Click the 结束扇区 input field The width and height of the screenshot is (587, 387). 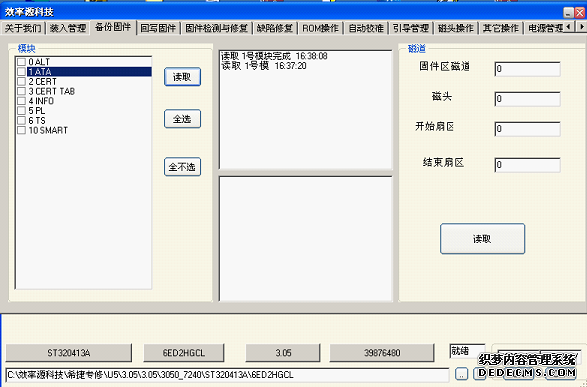coord(527,165)
